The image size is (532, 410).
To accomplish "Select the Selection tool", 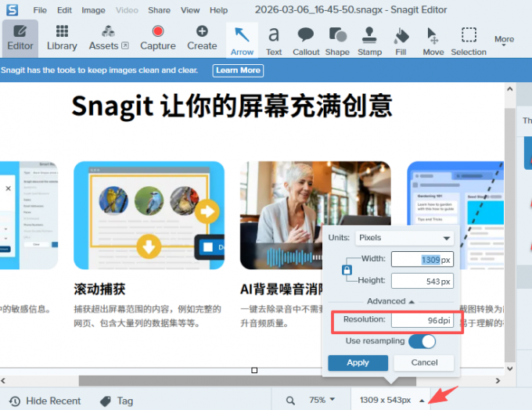I will 469,41.
